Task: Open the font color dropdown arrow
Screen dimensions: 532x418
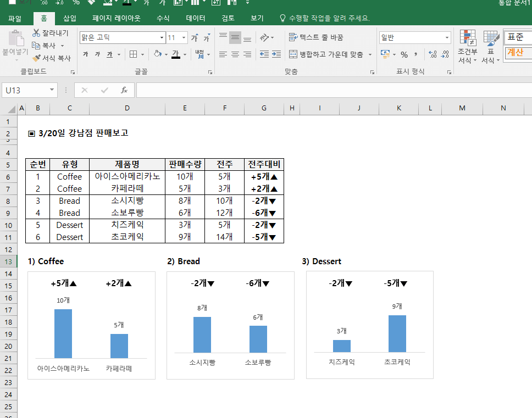Action: point(185,54)
